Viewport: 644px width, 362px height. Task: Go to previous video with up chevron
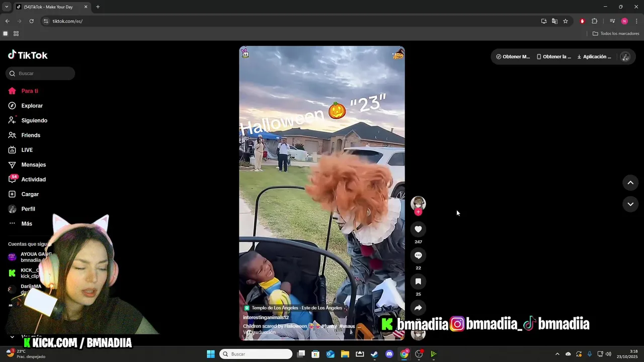[630, 183]
